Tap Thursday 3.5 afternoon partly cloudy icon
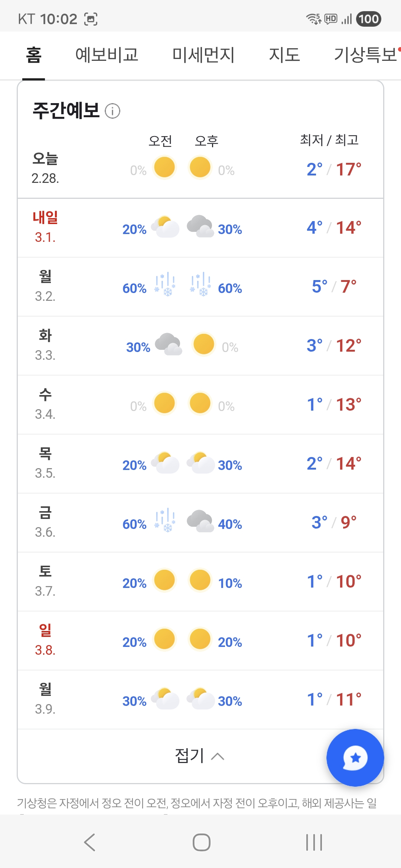Image resolution: width=401 pixels, height=868 pixels. 200,462
